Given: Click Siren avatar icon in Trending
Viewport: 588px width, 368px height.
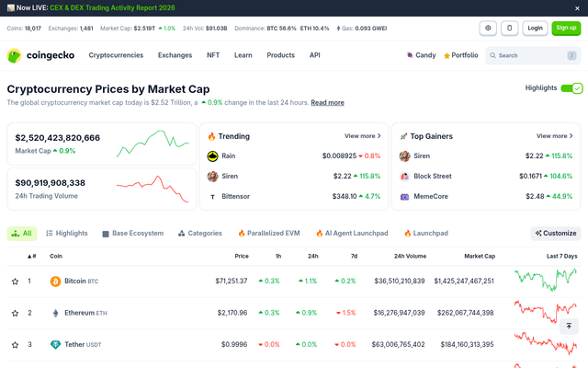Looking at the screenshot, I should coord(212,177).
